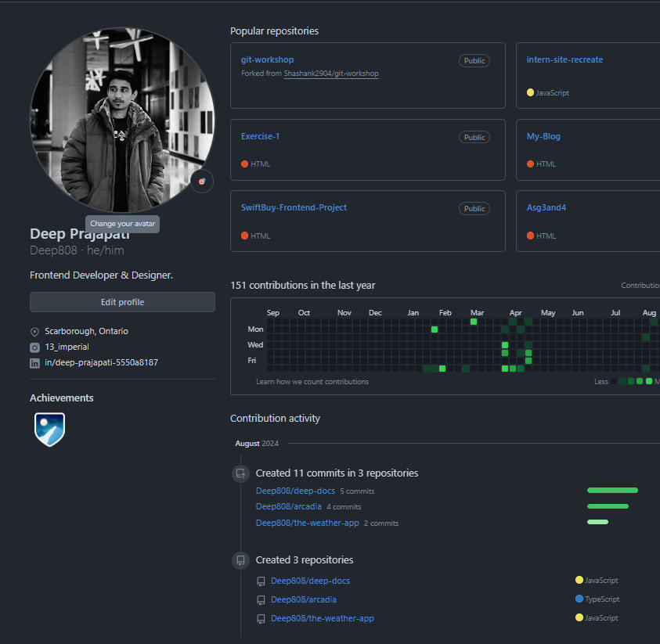The image size is (660, 644).
Task: Open Deep808/the-weather-app under Created 3 repositories
Action: tap(323, 618)
